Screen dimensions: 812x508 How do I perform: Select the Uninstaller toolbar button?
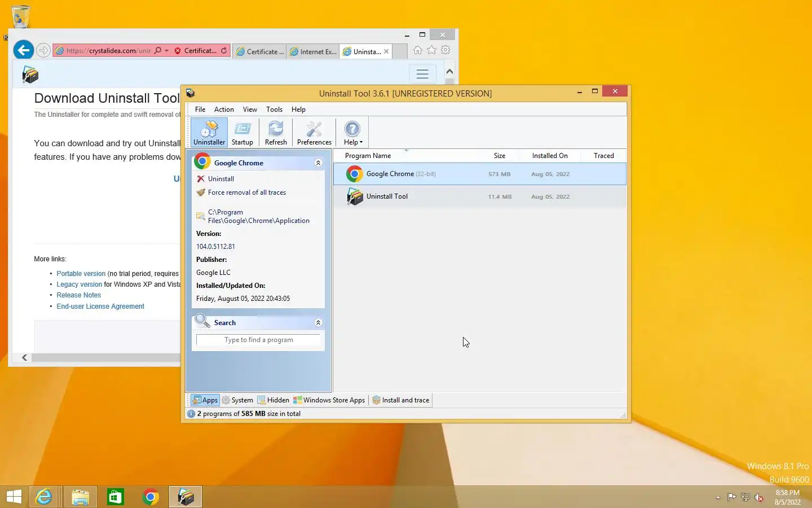[x=209, y=133]
